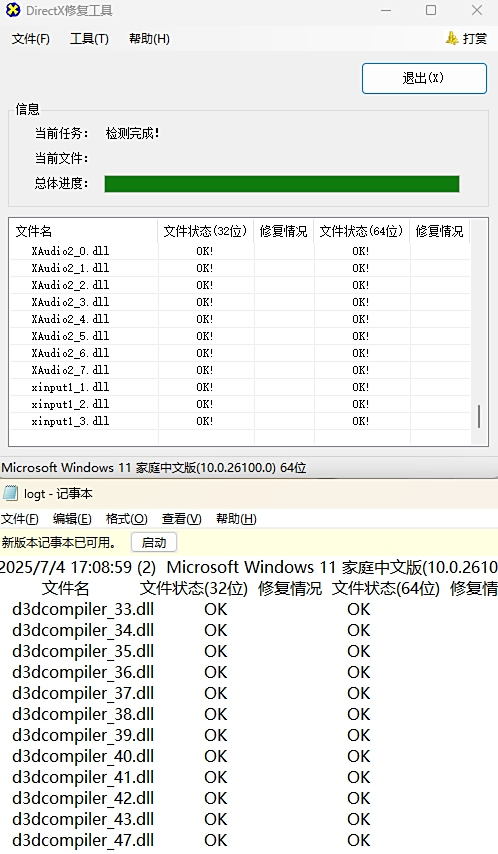Select the xinput1_2.dll row

coord(240,404)
